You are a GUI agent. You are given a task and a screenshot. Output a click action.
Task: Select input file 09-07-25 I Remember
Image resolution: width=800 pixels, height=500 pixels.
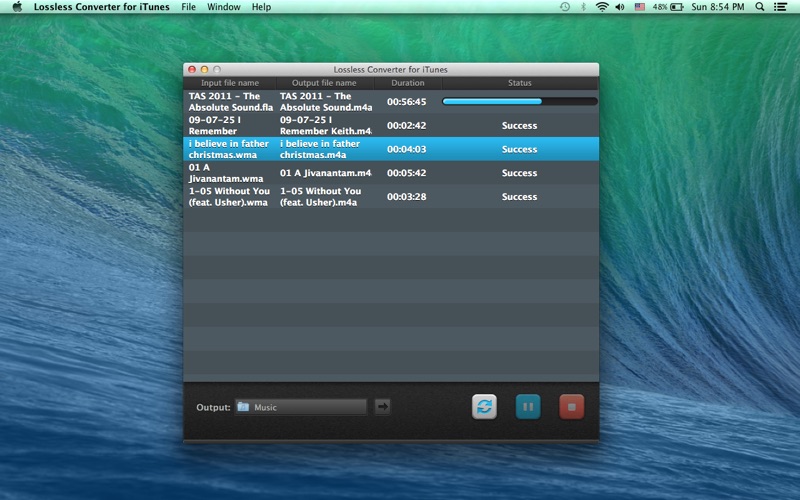215,125
